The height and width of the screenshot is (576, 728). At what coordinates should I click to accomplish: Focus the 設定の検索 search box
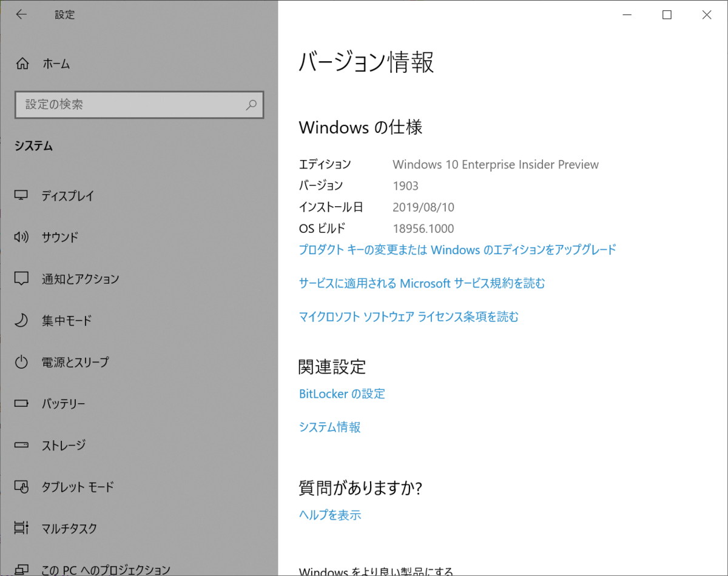pos(139,104)
